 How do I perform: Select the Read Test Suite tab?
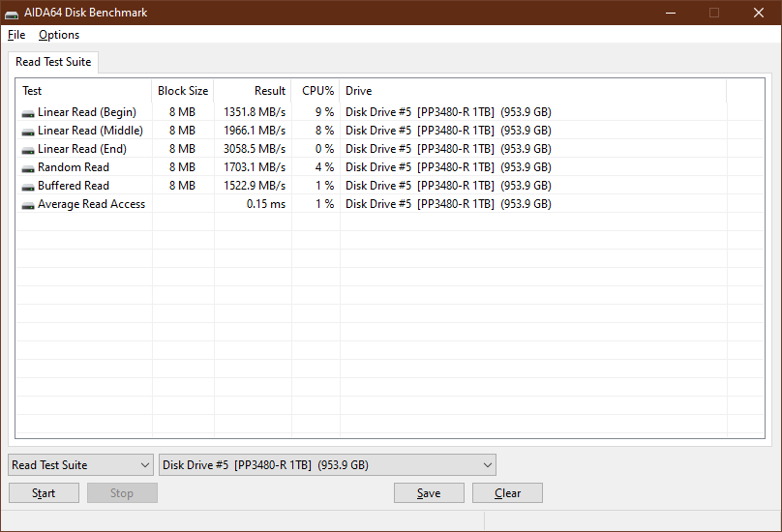(53, 62)
